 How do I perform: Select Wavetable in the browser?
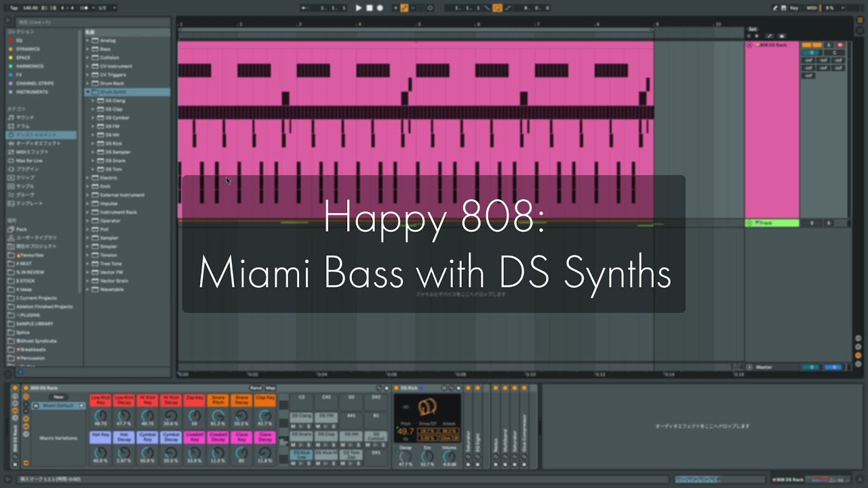pos(112,289)
